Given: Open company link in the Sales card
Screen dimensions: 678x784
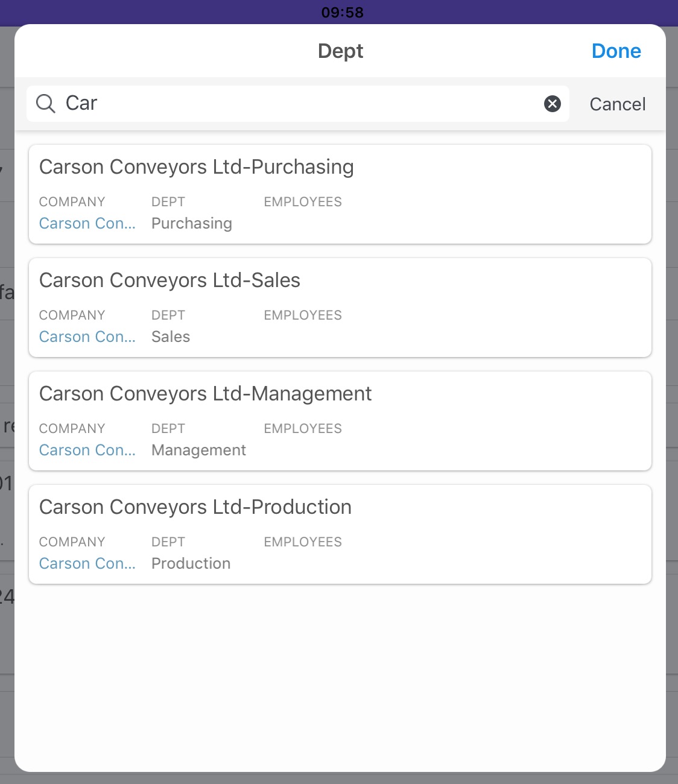Looking at the screenshot, I should 87,337.
